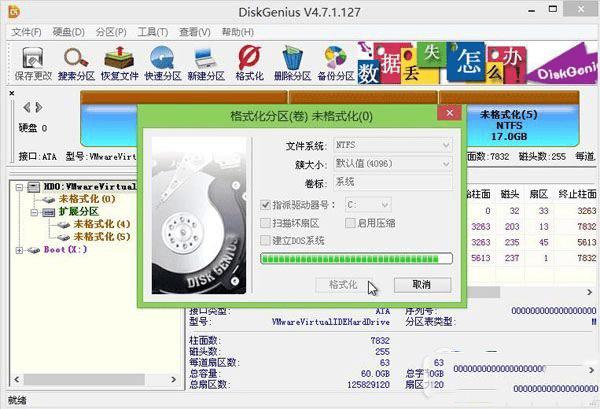Click the 取消 cancel button
Screen dimensions: 600x409
click(x=422, y=285)
